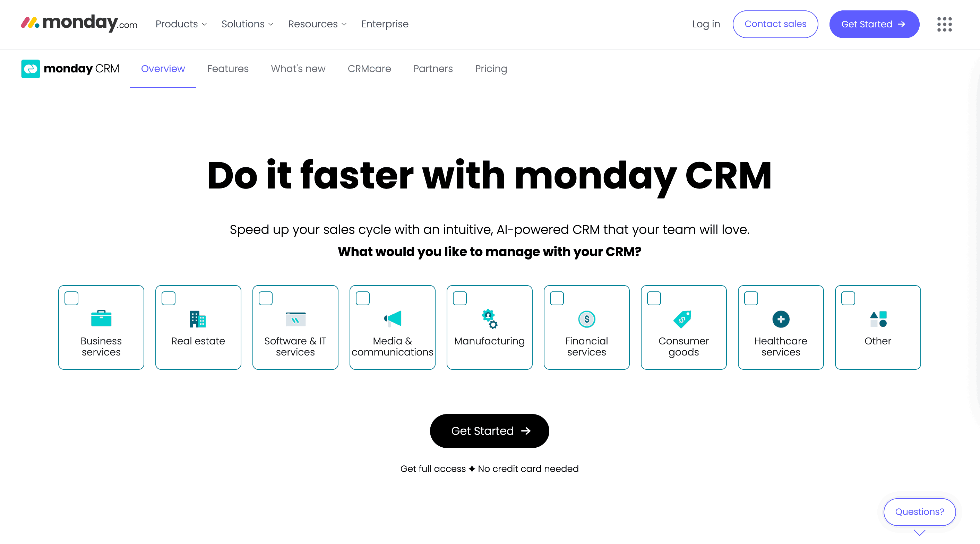Tick the Other industry checkbox
Viewport: 980px width, 544px height.
(x=848, y=298)
